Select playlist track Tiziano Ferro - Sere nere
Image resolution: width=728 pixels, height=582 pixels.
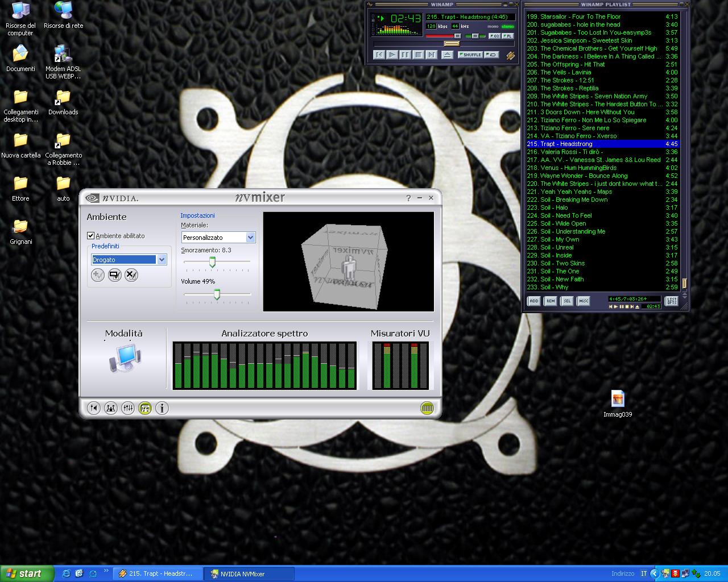(x=602, y=128)
